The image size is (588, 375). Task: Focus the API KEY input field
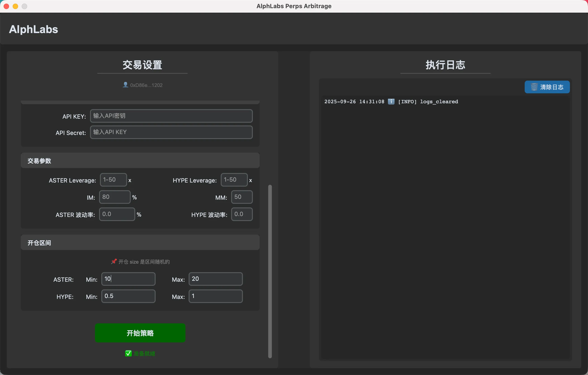point(171,116)
